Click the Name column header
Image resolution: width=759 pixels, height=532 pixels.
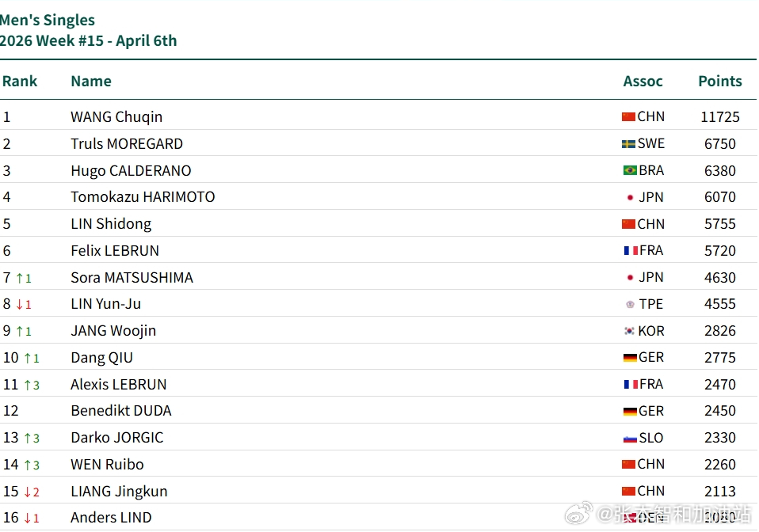tap(91, 81)
